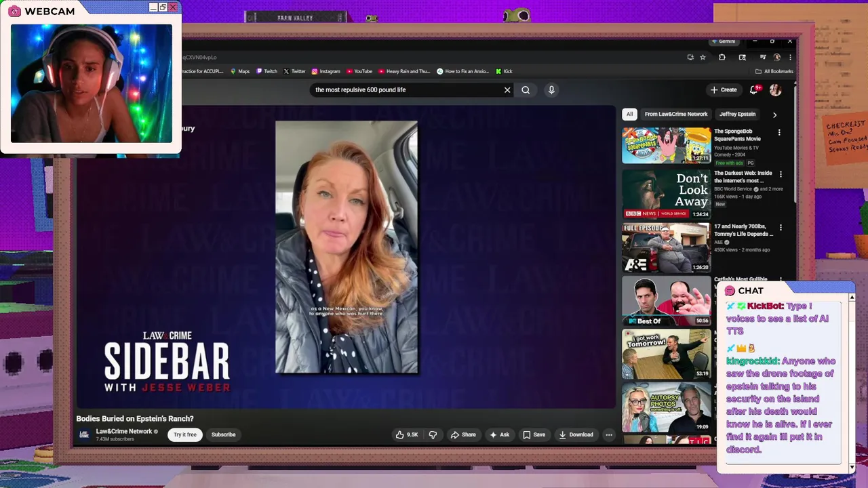Show more filter chips with right arrow
This screenshot has height=488, width=868.
point(774,115)
